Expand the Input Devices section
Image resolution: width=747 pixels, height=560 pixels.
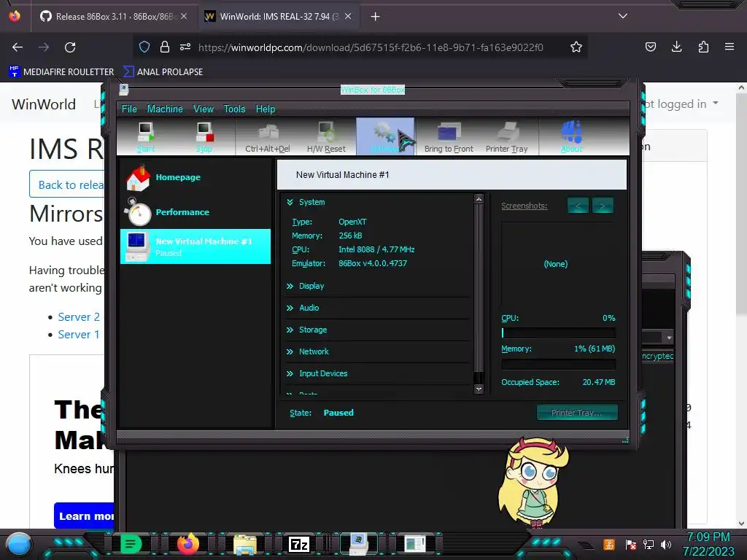(x=290, y=374)
